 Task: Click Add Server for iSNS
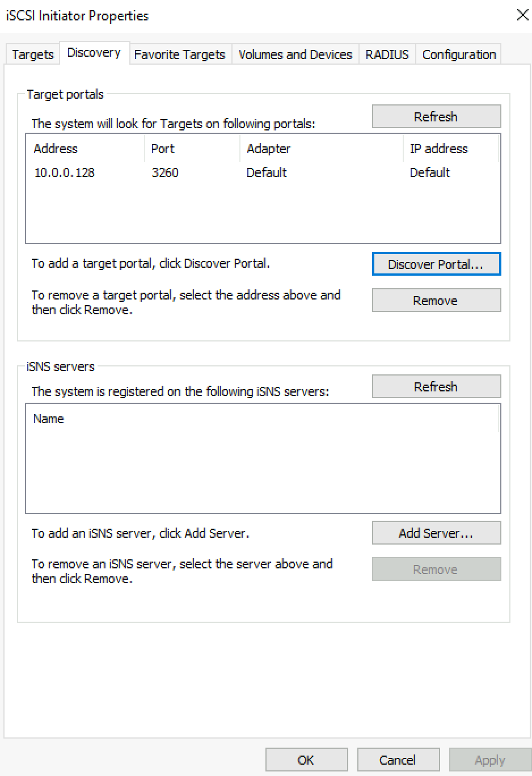click(436, 533)
